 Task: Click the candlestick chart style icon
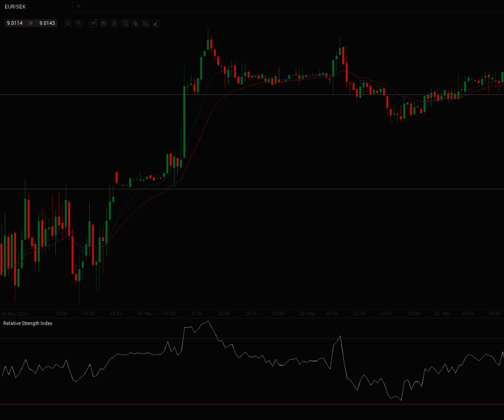point(103,23)
